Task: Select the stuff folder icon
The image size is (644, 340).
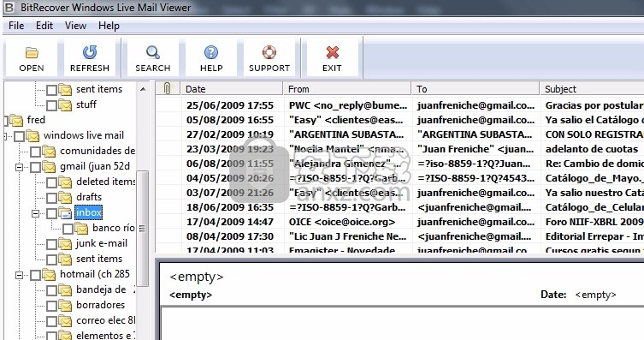Action: tap(65, 104)
